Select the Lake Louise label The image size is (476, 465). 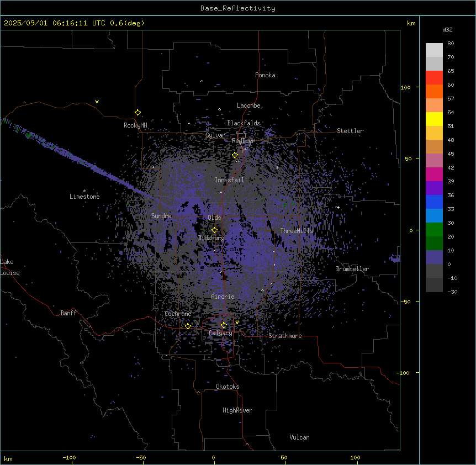(x=10, y=267)
